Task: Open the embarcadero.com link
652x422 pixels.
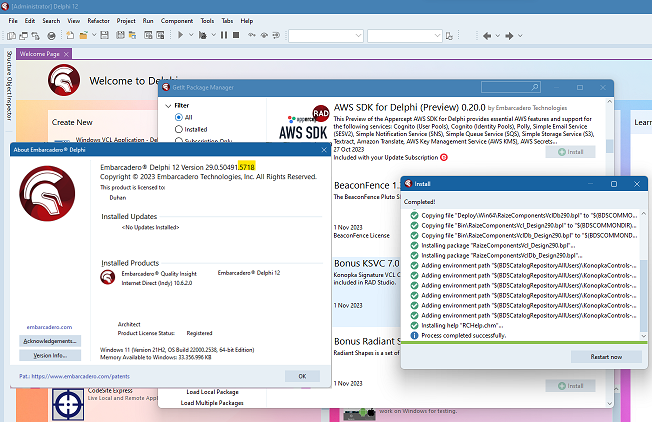Action: [49, 327]
